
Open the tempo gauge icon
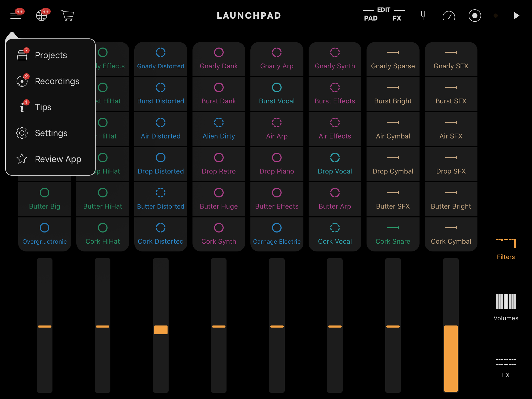[x=449, y=16]
